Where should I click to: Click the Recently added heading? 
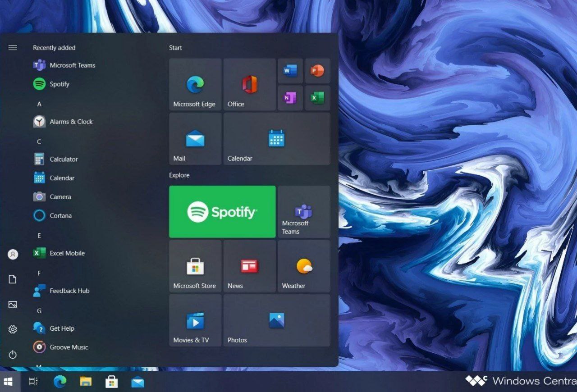[x=54, y=48]
